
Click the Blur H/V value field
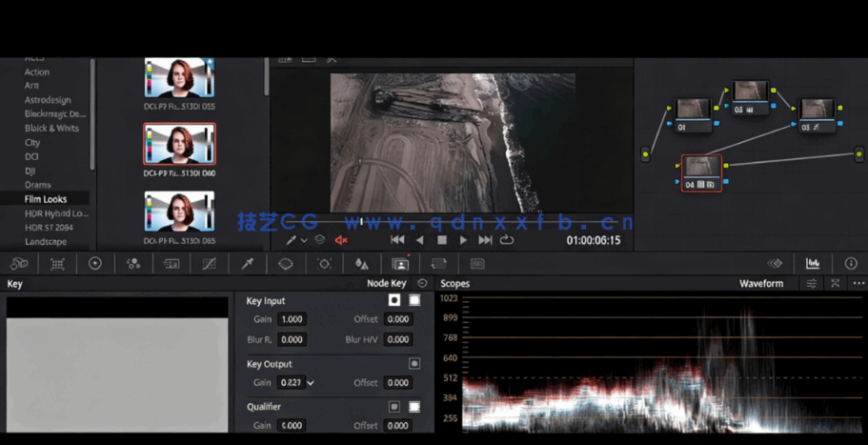tap(398, 339)
